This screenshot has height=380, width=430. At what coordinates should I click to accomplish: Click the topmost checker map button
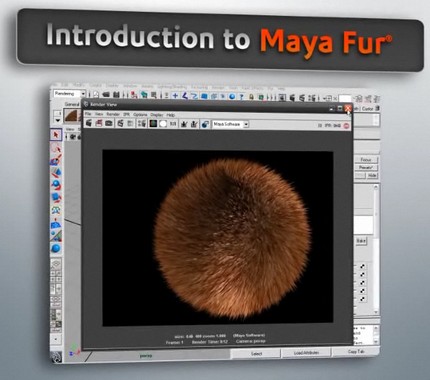[x=362, y=267]
